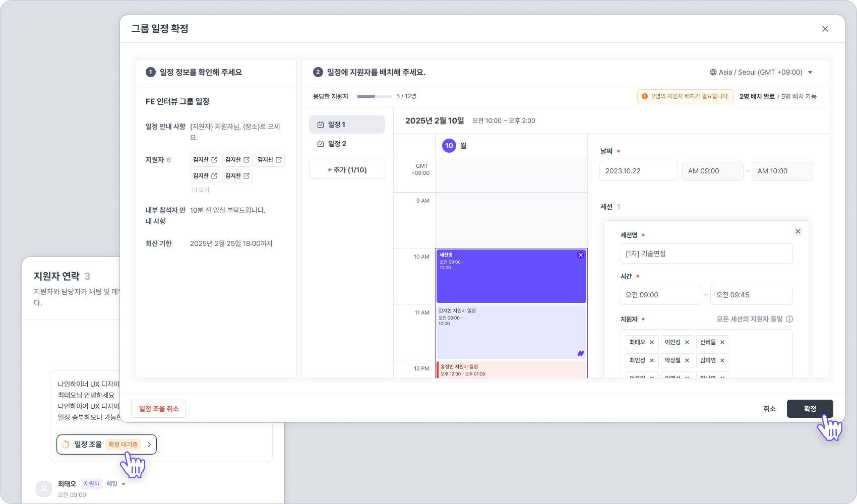
Task: Remove applicant 최태오 from session
Action: point(652,342)
